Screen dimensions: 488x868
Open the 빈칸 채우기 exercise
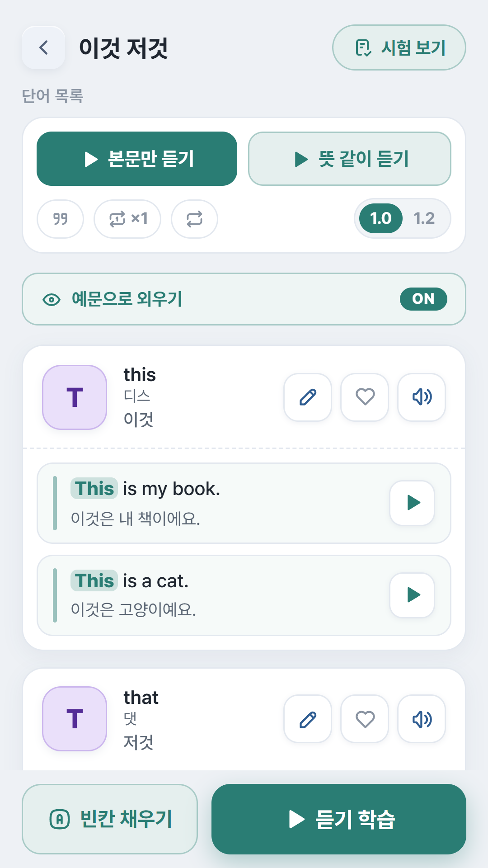coord(110,819)
